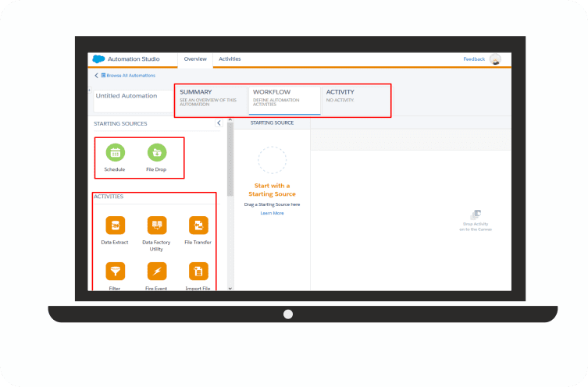Click the Data Extract activity icon

115,226
